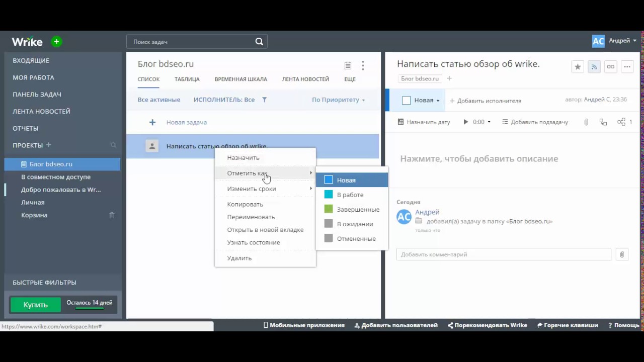The image size is (644, 362).
Task: Open Горячие клавиши in the footer
Action: tap(568, 325)
